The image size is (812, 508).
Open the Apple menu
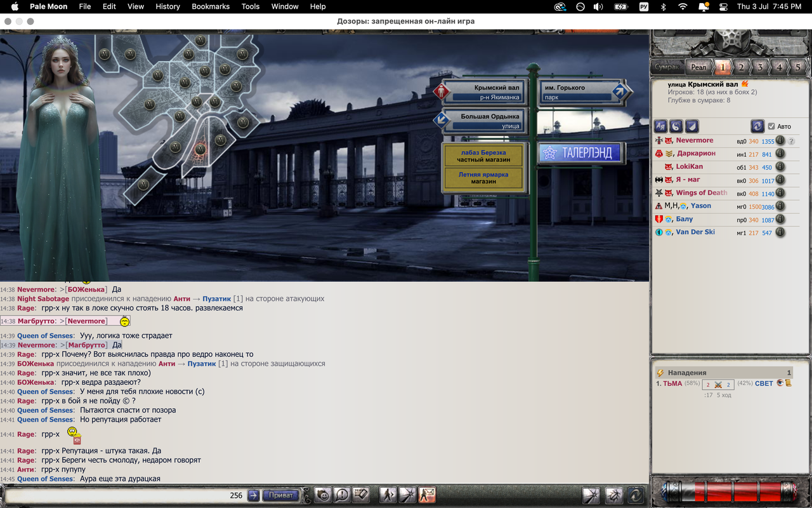tap(15, 6)
